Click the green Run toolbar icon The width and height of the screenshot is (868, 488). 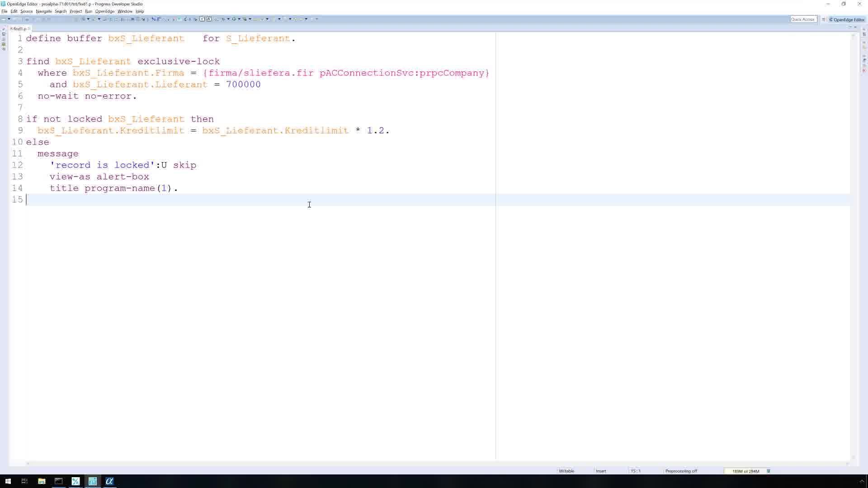[234, 19]
